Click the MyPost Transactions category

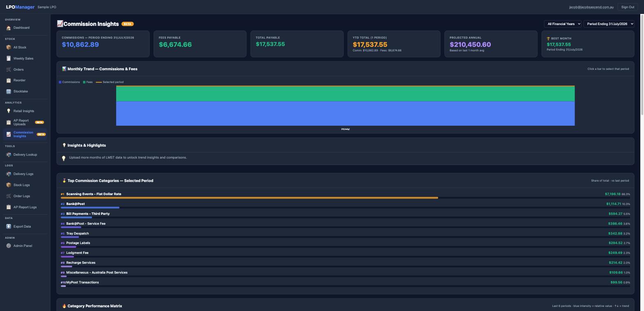click(345, 284)
